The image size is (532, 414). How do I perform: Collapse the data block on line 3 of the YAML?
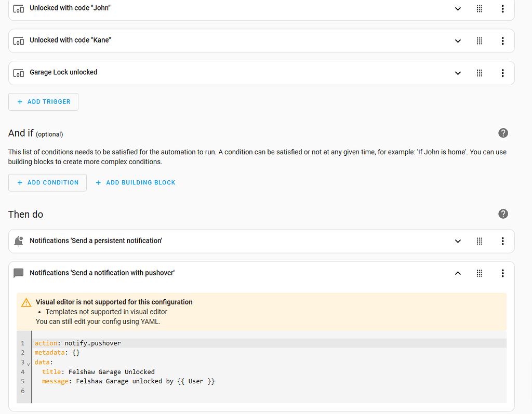click(x=28, y=363)
